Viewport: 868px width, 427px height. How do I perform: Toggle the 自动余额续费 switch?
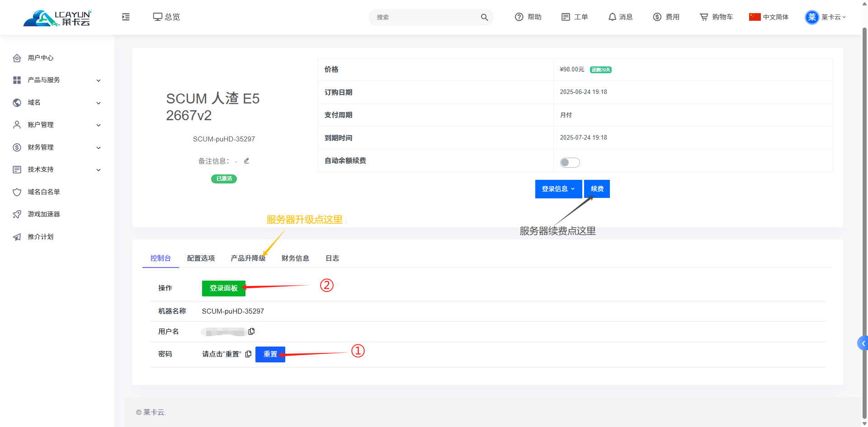click(x=570, y=163)
